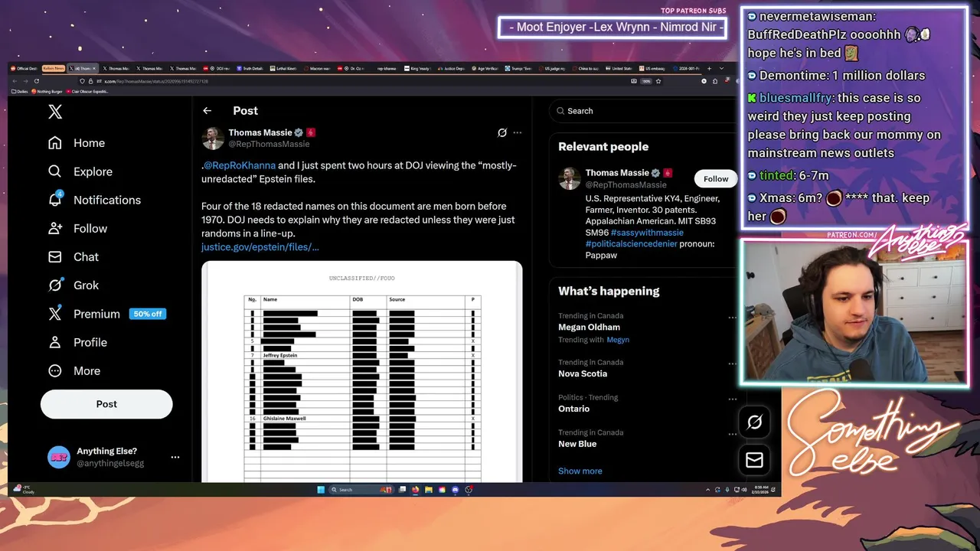Follow Thomas Massie in Relevant people

pos(716,178)
